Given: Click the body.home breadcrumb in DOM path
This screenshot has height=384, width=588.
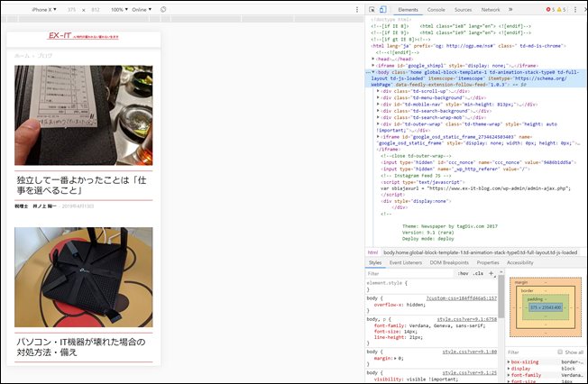Looking at the screenshot, I should point(480,252).
